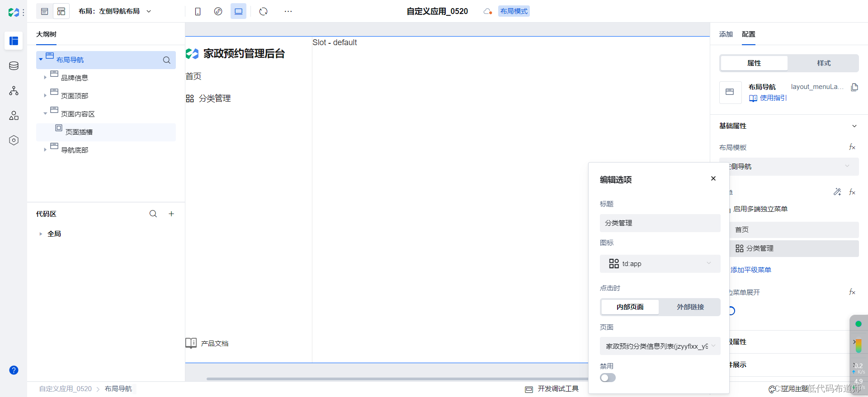Screen dimensions: 868x397
Task: Toggle the 禁用 switch
Action: (x=608, y=378)
